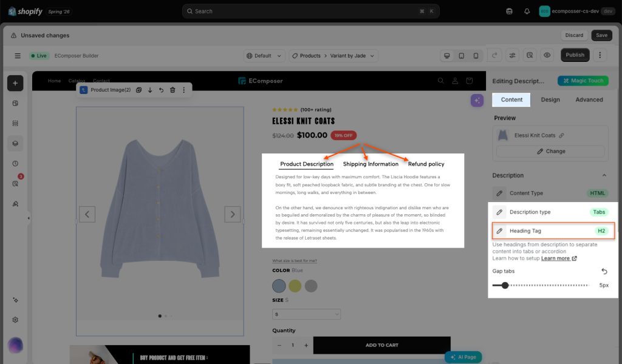Viewport: 622px width, 364px height.
Task: Open the Shipping Information tab
Action: pyautogui.click(x=371, y=164)
